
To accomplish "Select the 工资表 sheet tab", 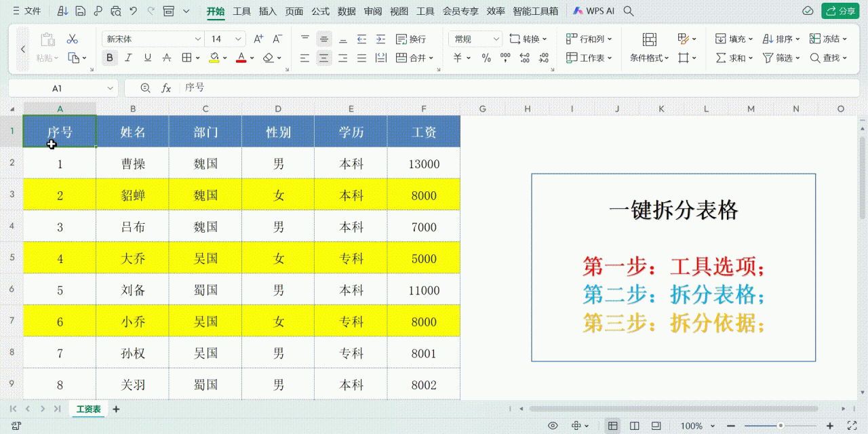I will (89, 409).
